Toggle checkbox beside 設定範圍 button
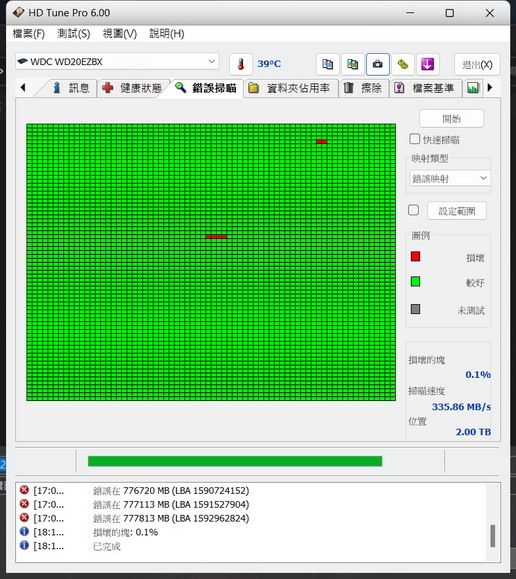This screenshot has width=516, height=579. pyautogui.click(x=413, y=210)
